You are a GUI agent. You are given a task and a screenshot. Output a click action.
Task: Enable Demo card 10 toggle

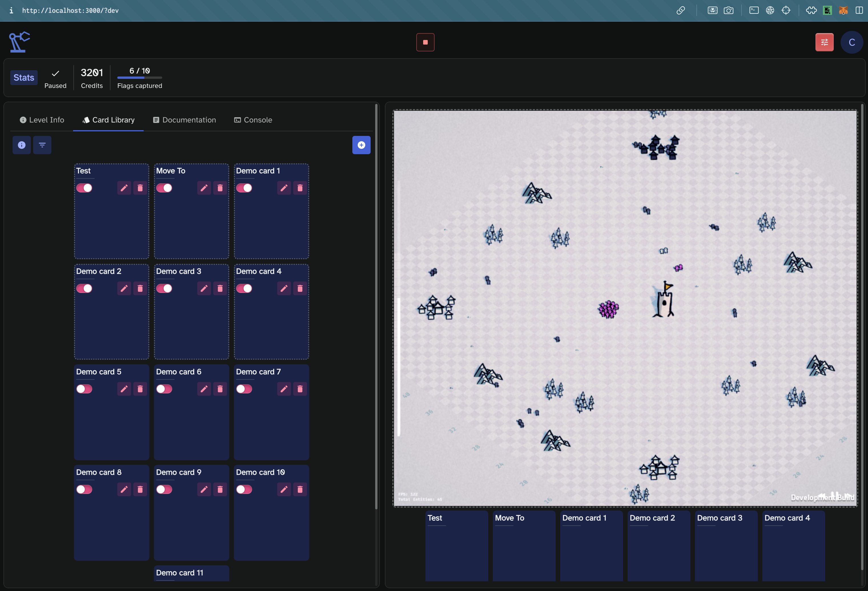244,489
